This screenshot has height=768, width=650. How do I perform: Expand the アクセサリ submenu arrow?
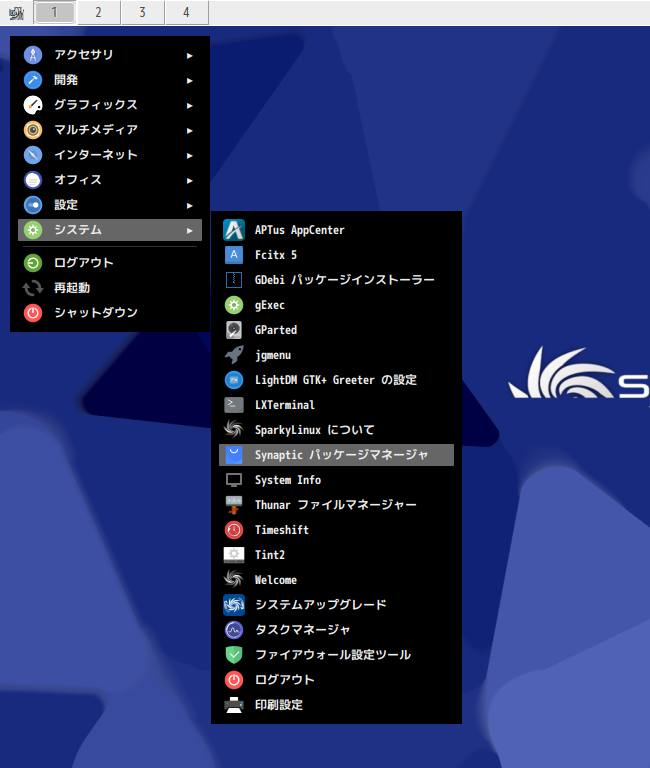click(190, 55)
